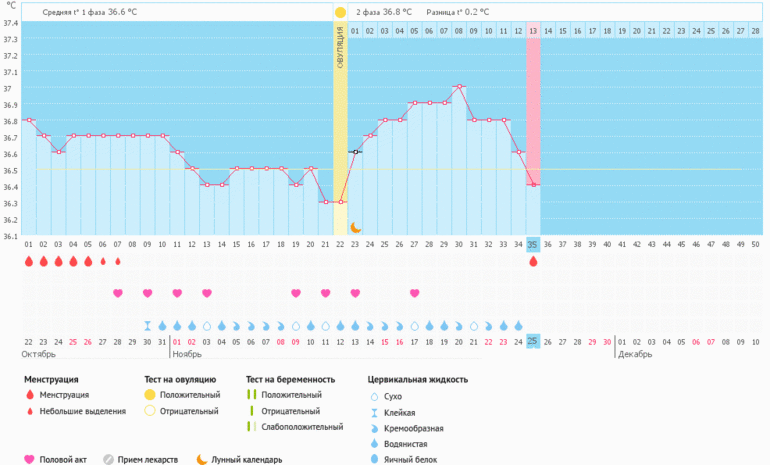Click the small spotting drop on day 07

point(117,262)
